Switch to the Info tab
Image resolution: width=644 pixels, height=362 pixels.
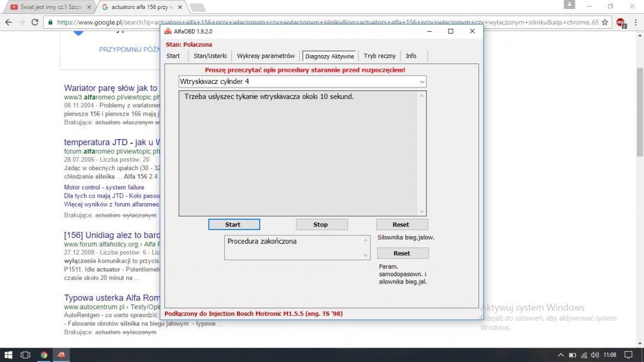click(411, 56)
